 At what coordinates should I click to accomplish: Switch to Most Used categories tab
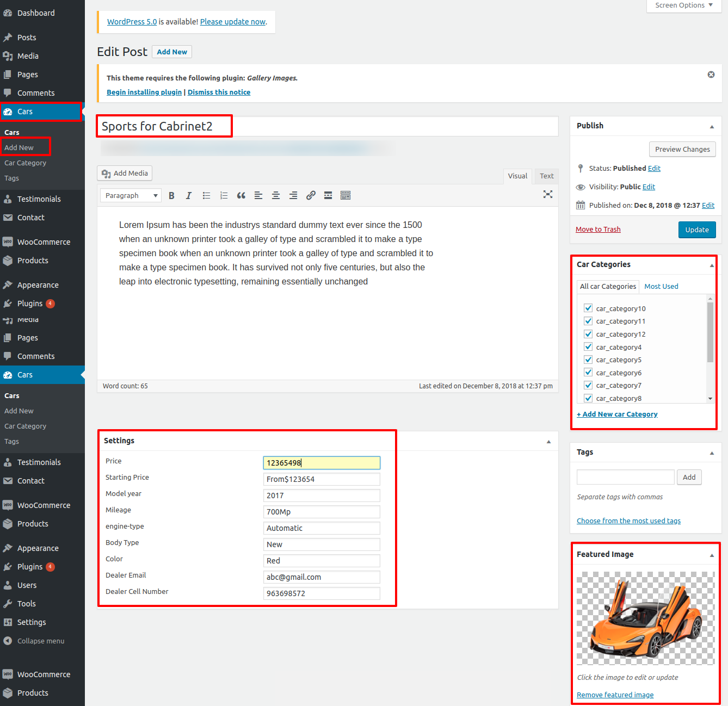point(661,287)
